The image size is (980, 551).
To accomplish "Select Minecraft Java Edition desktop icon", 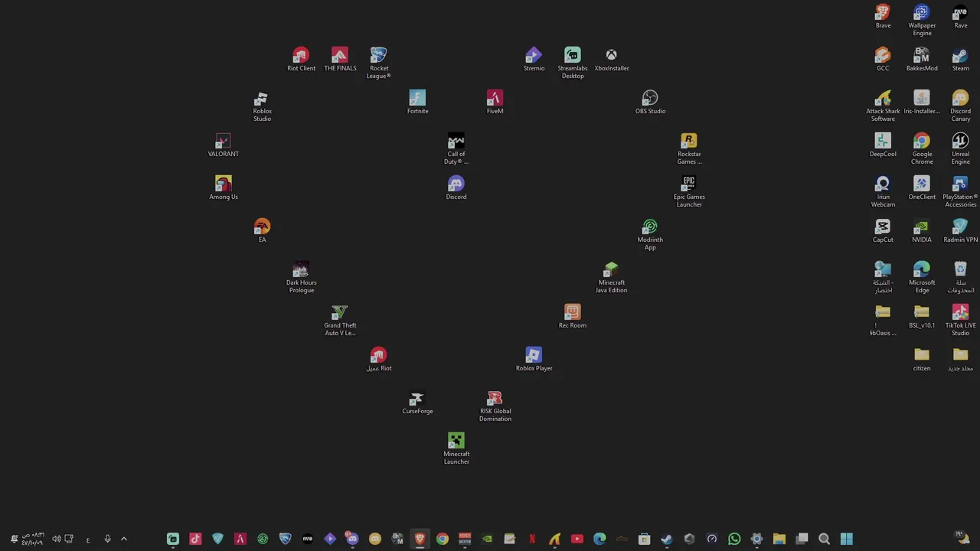I will coord(611,277).
